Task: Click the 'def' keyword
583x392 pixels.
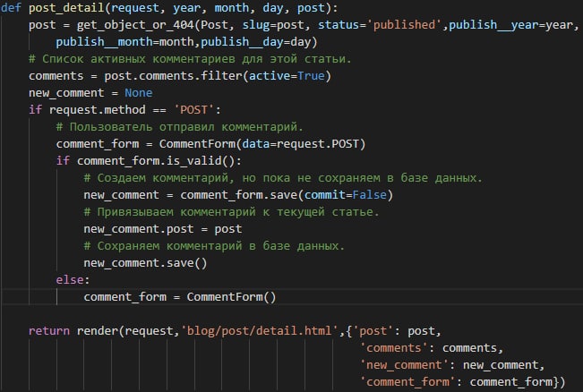Action: [11, 8]
